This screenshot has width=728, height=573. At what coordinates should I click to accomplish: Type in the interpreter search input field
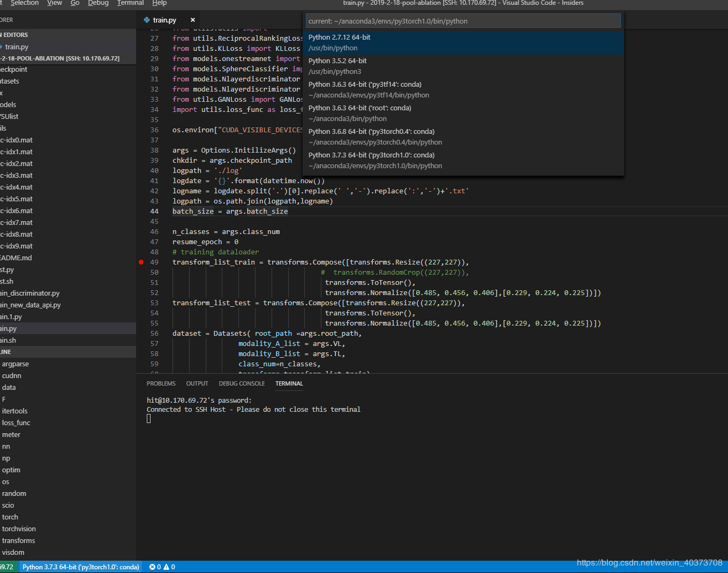(463, 21)
